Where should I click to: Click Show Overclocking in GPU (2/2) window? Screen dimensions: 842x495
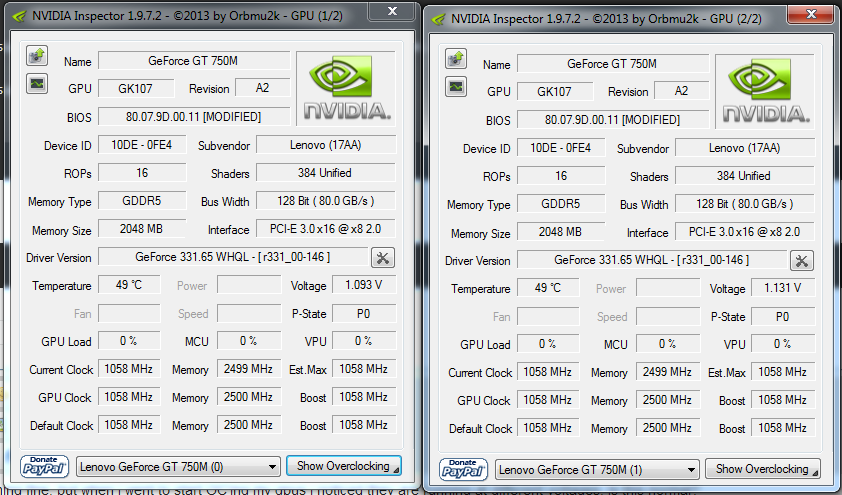(763, 469)
